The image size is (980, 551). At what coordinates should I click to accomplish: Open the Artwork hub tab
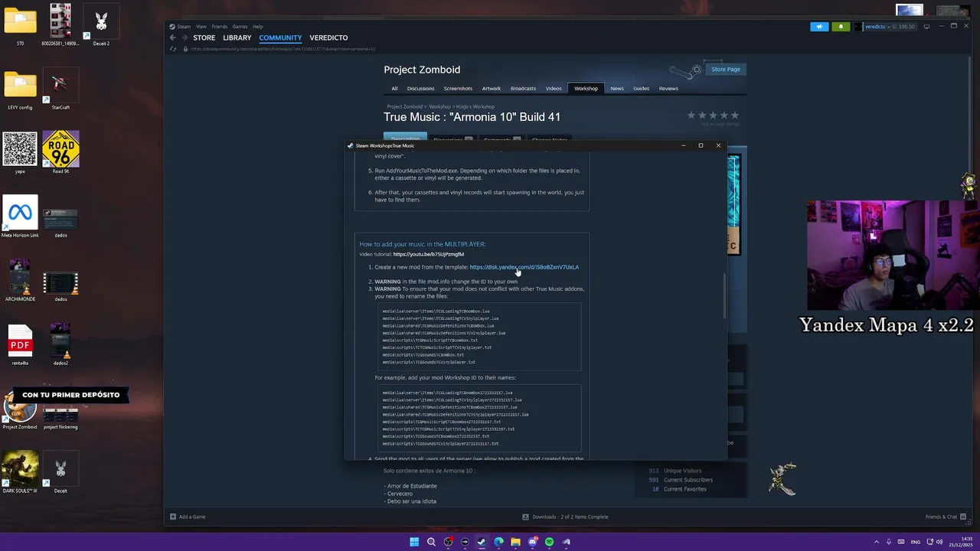click(x=492, y=89)
